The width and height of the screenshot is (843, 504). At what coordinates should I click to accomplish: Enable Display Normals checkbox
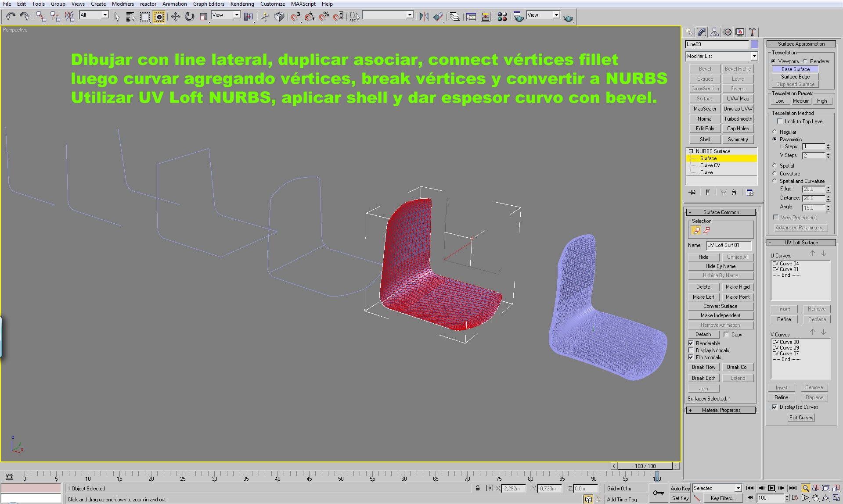[x=691, y=350]
